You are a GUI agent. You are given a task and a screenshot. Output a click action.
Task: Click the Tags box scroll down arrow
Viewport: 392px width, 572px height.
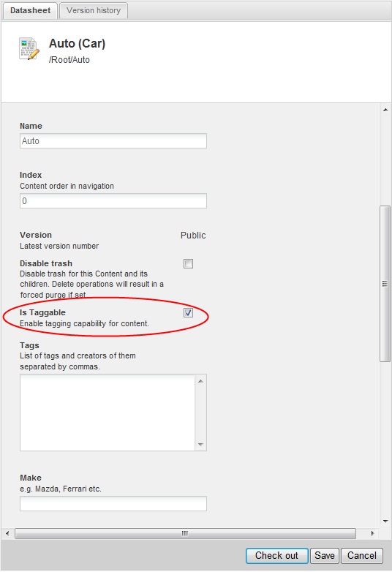point(200,444)
